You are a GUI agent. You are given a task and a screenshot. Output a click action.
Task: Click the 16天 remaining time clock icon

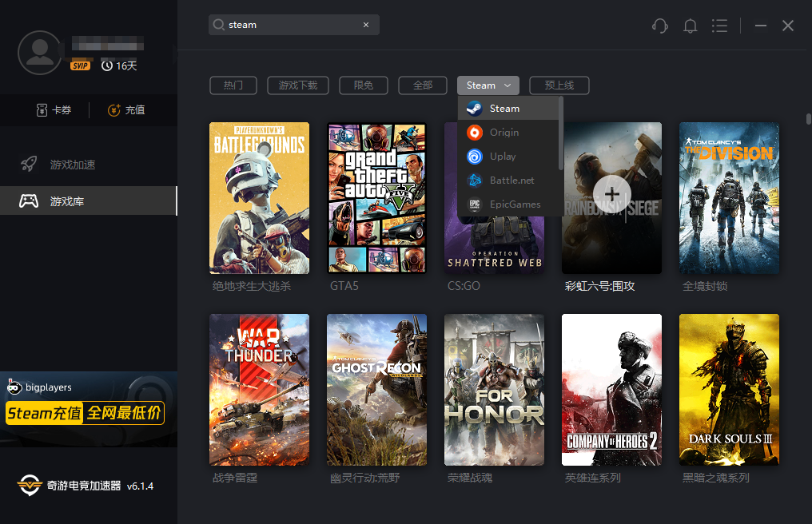click(106, 65)
